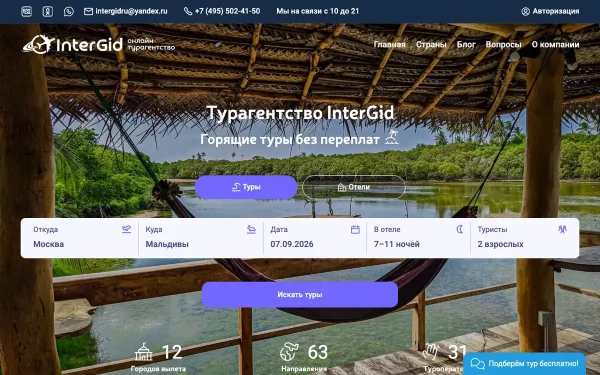
Task: Click the waving hand icon near 31
Action: tap(431, 351)
